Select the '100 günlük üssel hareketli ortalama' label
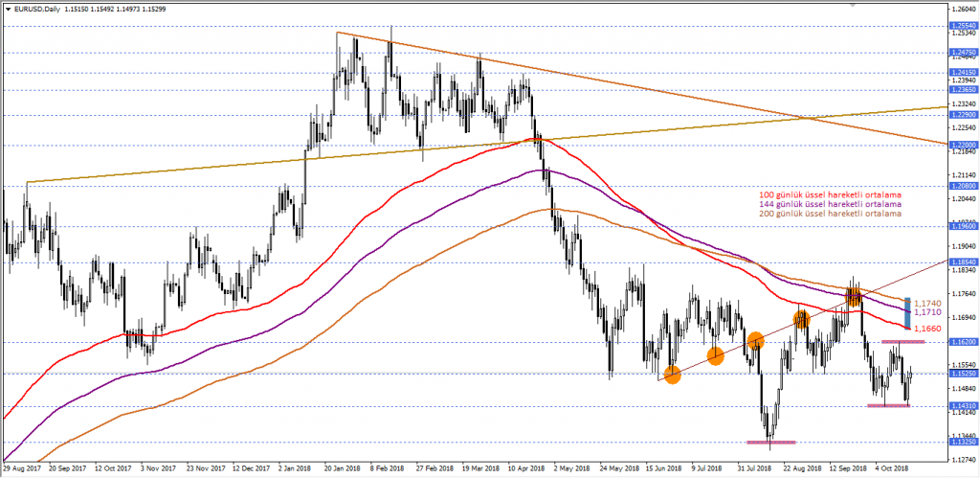The image size is (980, 478). (x=830, y=195)
